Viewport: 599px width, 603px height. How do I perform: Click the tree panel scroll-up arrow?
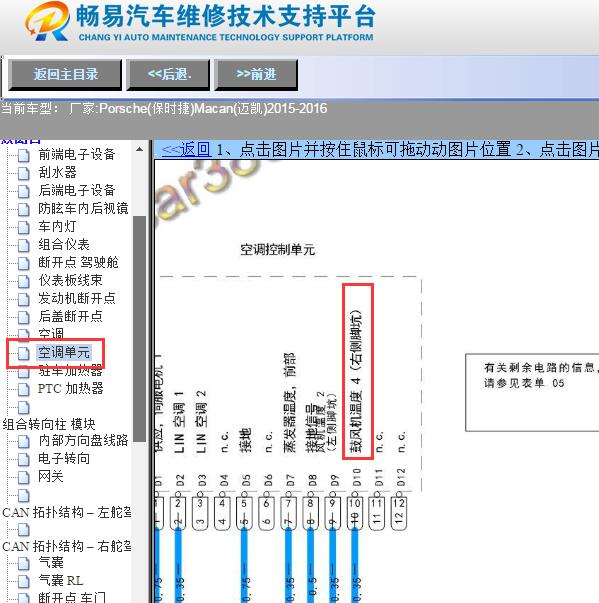139,149
